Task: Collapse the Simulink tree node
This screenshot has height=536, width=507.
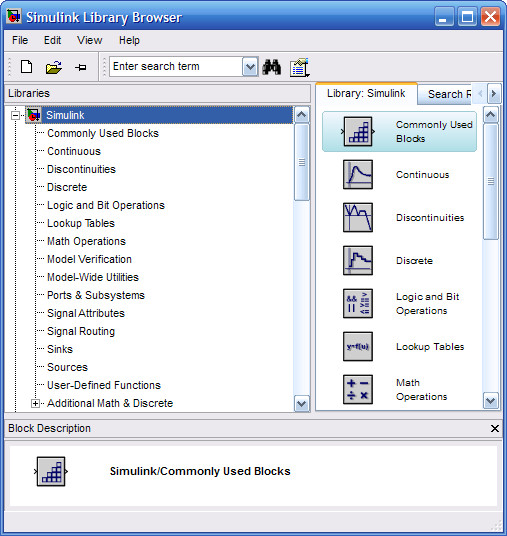Action: click(x=15, y=116)
